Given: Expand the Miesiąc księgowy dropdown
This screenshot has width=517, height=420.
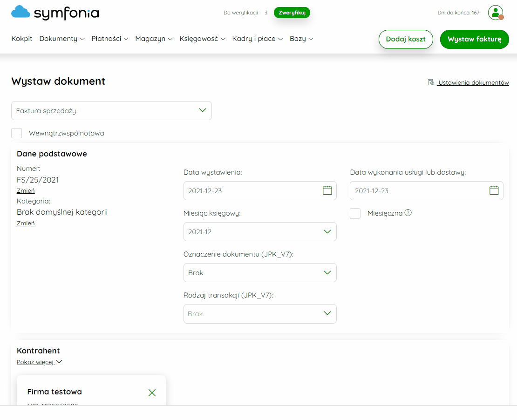Looking at the screenshot, I should tap(260, 232).
